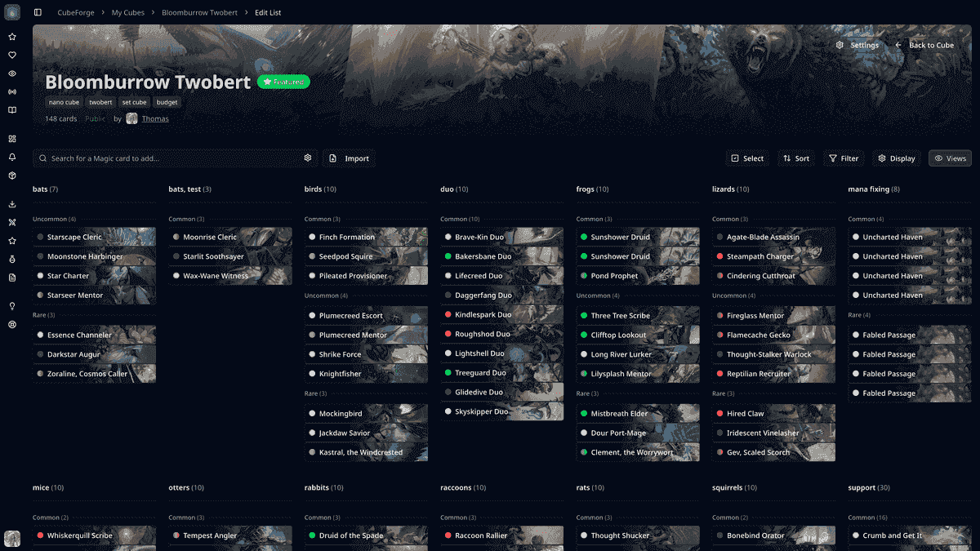980x551 pixels.
Task: Focus the Magic card search field
Action: click(171, 158)
